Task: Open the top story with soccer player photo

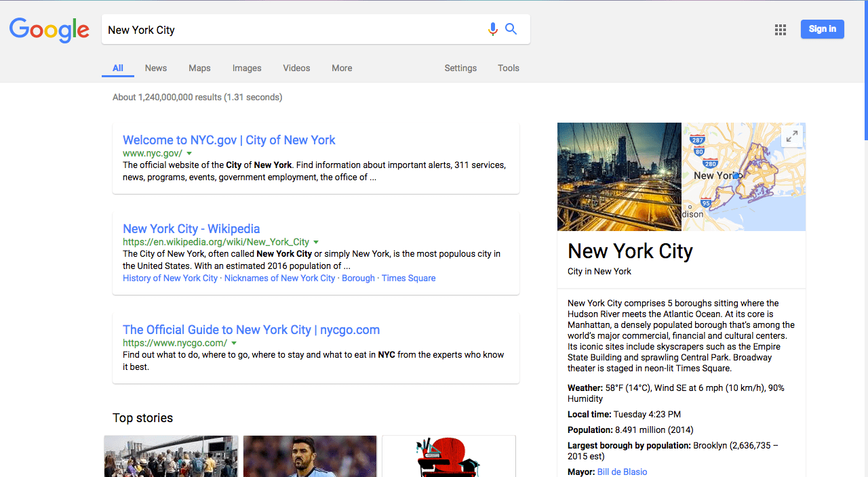Action: point(310,456)
